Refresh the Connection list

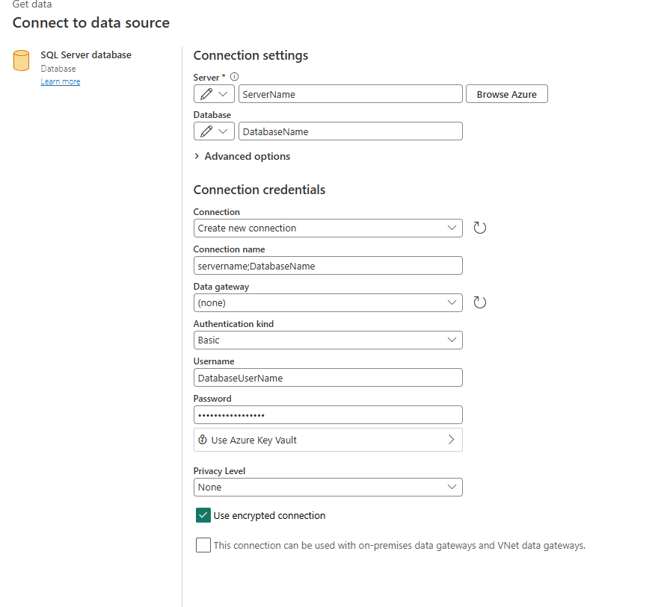click(x=479, y=228)
